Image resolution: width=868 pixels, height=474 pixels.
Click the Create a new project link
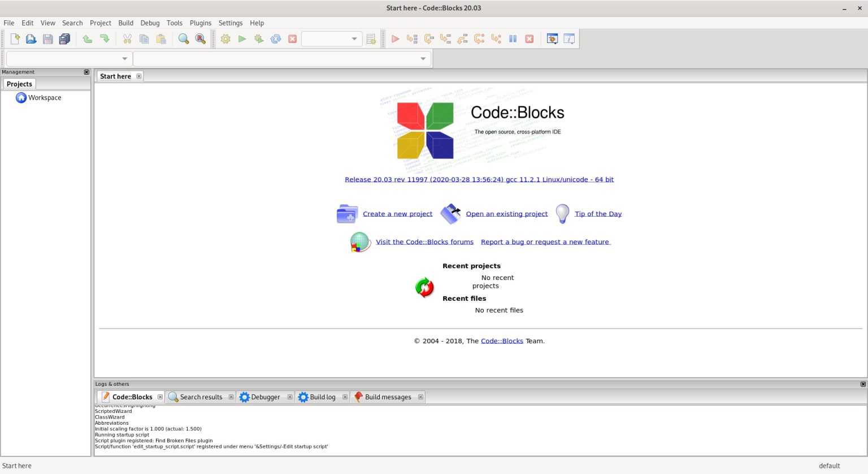click(397, 214)
